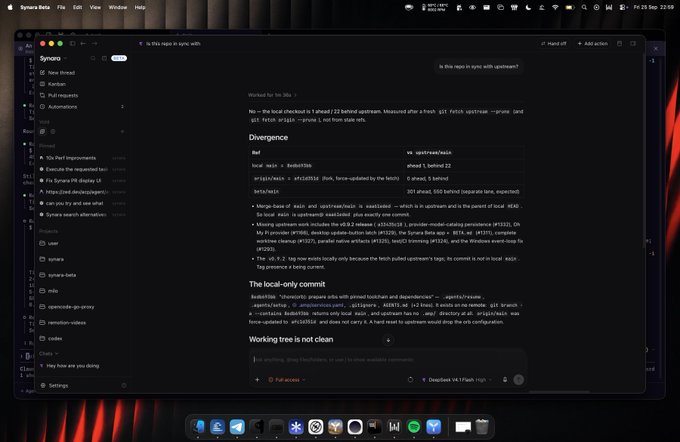This screenshot has height=442, width=680.
Task: Open the Full access permissions dropdown
Action: (287, 380)
